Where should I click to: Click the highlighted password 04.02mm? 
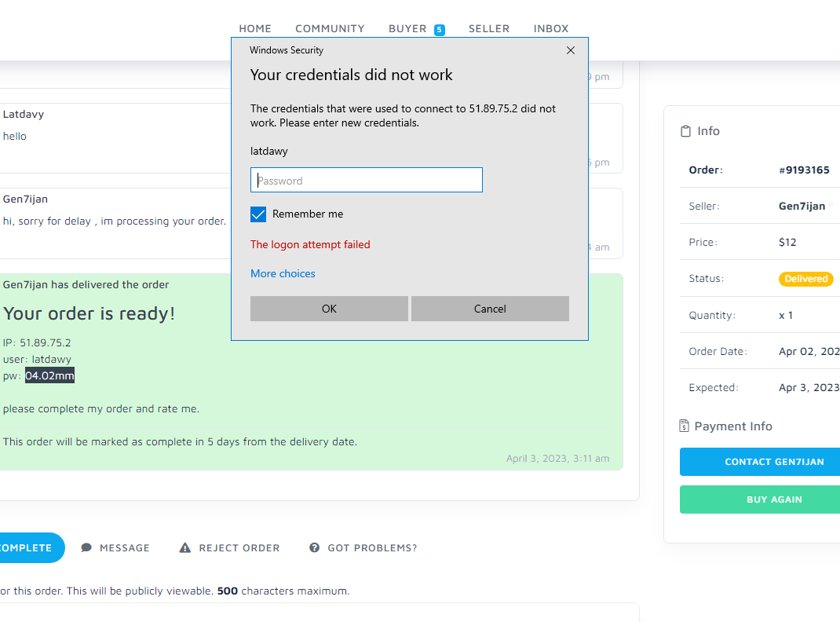[49, 375]
